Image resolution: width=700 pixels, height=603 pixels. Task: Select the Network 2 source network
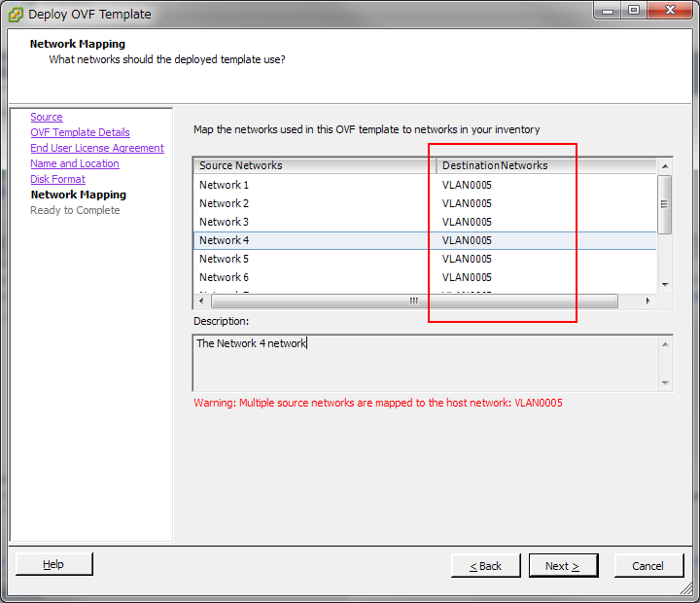pyautogui.click(x=225, y=203)
